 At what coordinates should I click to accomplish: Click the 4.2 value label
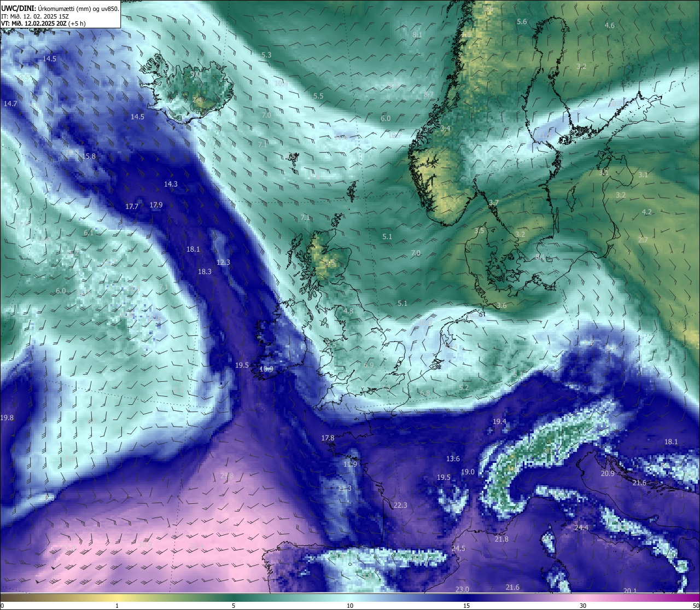pyautogui.click(x=647, y=212)
